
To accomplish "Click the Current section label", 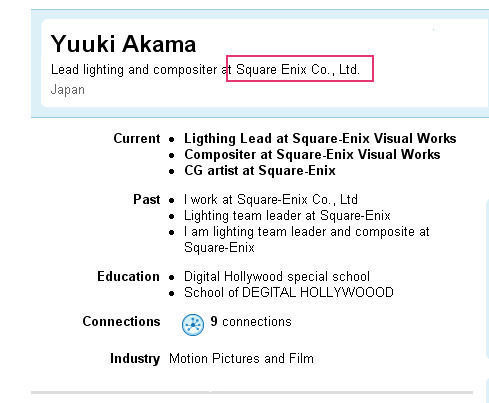I will [137, 138].
